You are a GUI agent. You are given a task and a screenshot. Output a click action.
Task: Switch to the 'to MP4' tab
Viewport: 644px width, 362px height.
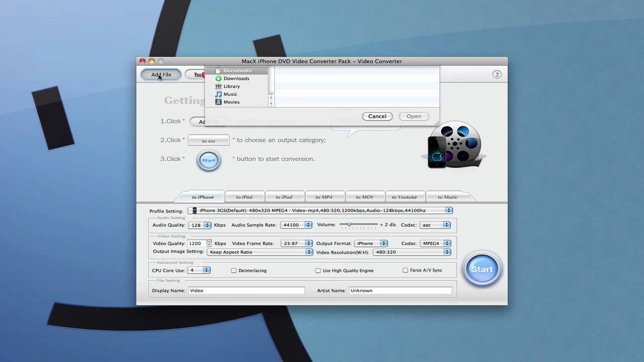(324, 197)
